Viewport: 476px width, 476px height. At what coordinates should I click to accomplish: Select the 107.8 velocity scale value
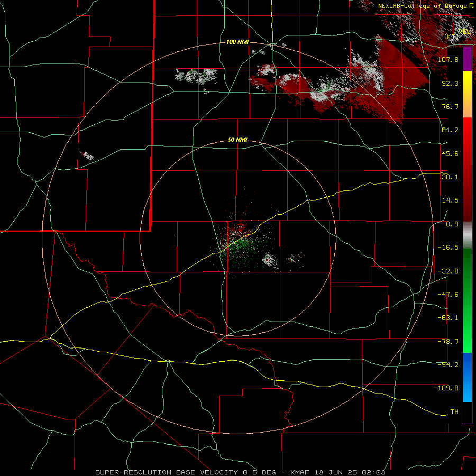pyautogui.click(x=448, y=59)
